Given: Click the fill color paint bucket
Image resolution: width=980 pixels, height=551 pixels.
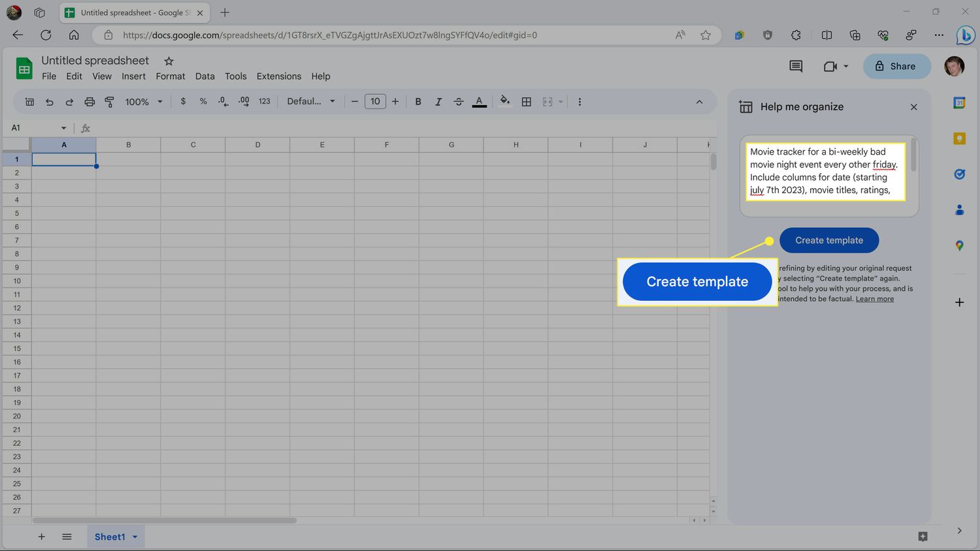Looking at the screenshot, I should (x=504, y=101).
